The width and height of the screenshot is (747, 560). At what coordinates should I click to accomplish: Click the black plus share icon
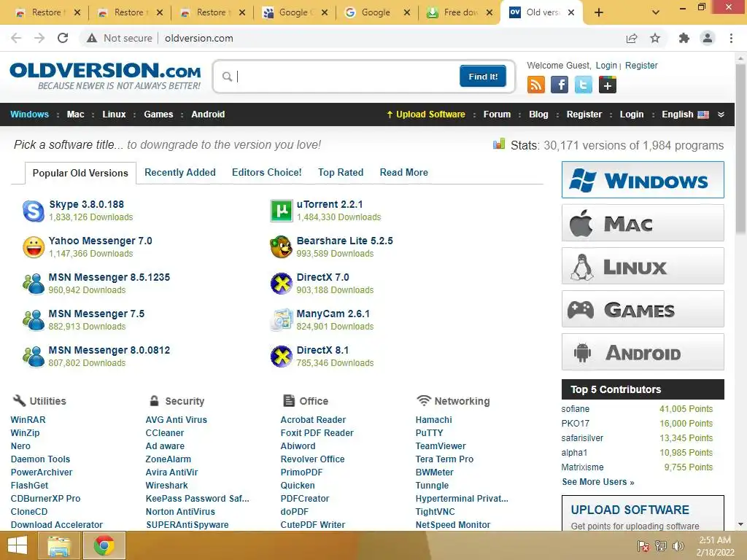pyautogui.click(x=608, y=85)
